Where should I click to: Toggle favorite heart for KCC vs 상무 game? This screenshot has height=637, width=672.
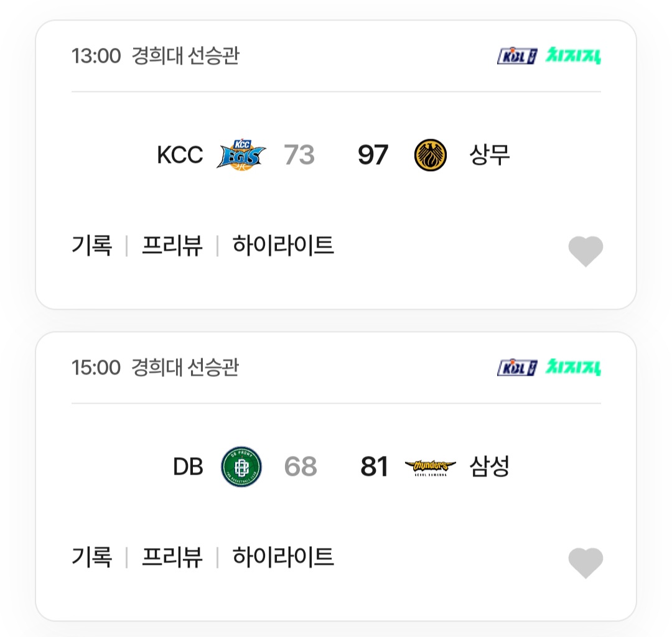pos(586,251)
